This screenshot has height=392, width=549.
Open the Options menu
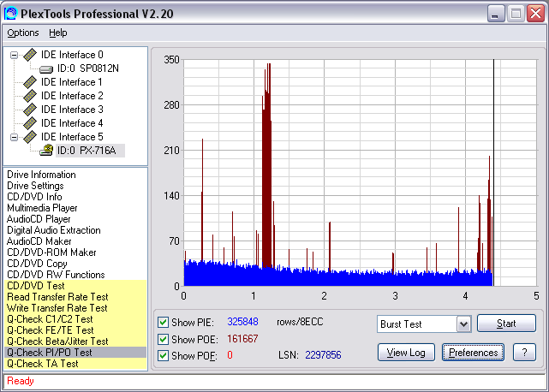pos(23,33)
